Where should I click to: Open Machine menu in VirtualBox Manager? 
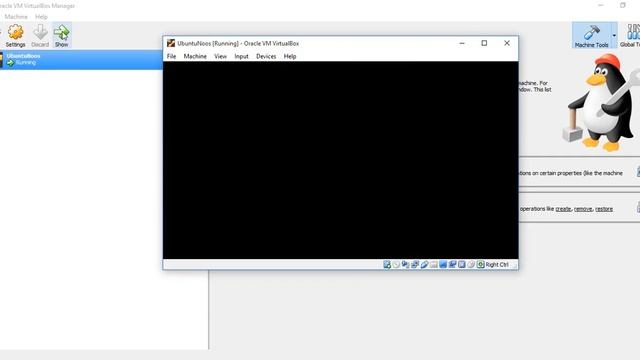coord(16,17)
